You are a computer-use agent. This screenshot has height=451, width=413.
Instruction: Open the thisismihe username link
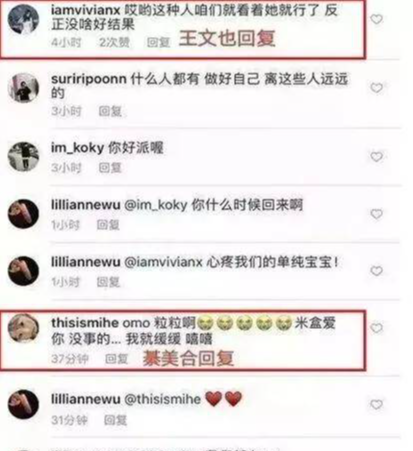(85, 323)
